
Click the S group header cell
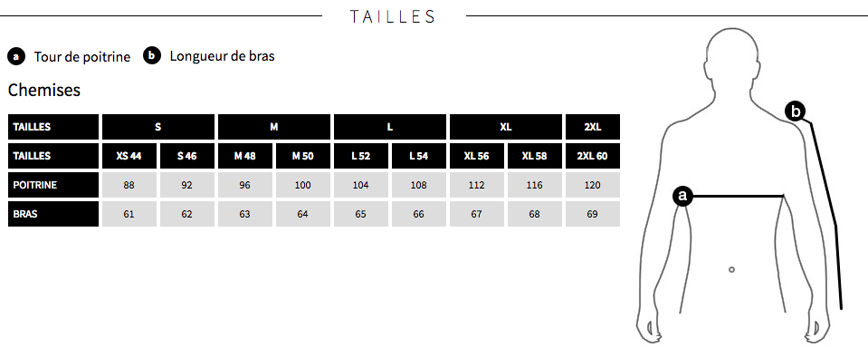point(158,127)
